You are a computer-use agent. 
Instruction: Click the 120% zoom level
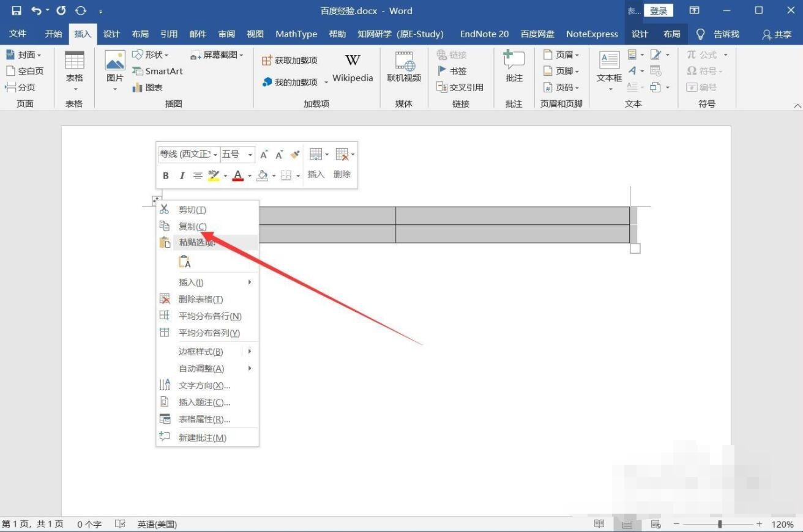tap(782, 524)
